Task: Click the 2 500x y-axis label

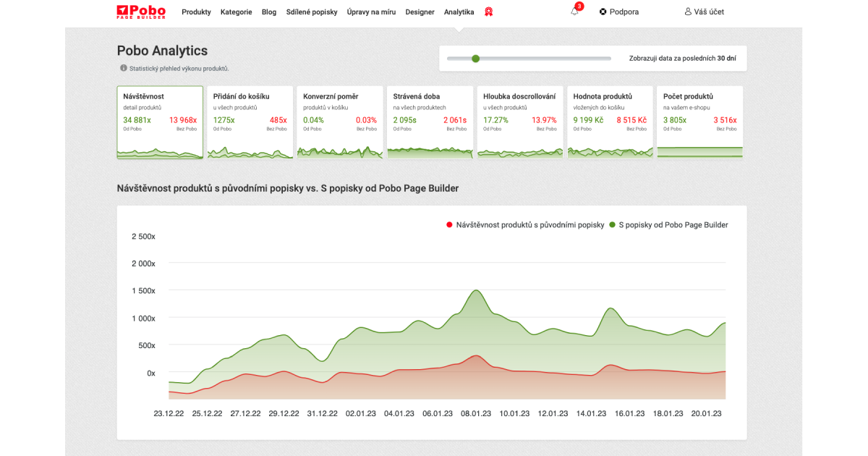Action: point(143,237)
